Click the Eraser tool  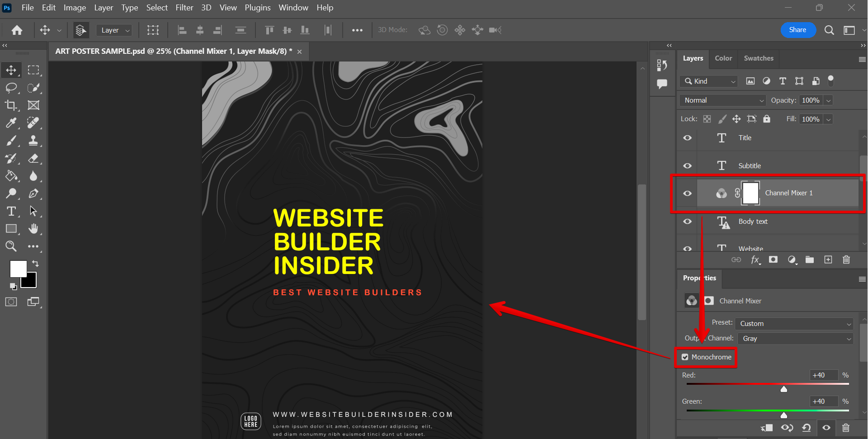point(33,158)
